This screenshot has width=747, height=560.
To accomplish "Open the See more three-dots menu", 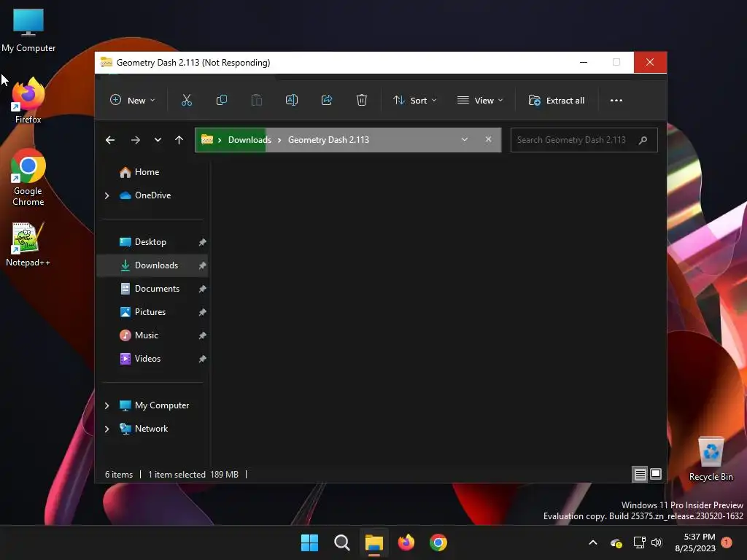I will 616,101.
